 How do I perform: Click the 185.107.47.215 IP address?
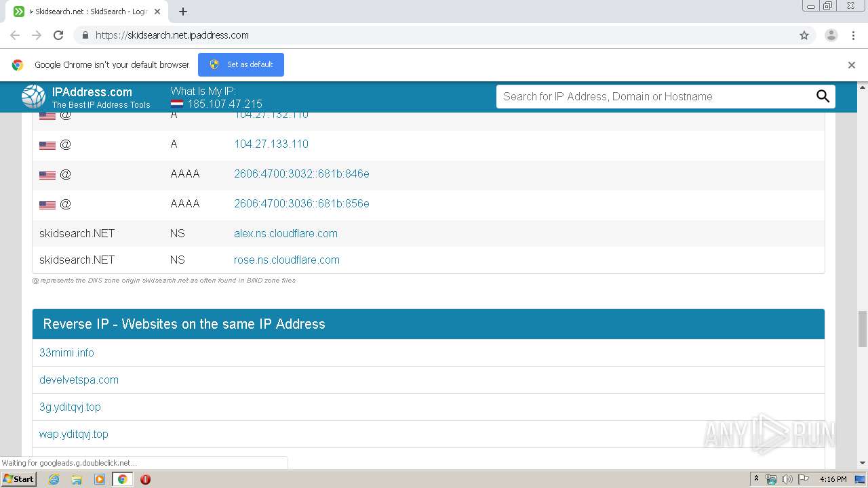[225, 104]
